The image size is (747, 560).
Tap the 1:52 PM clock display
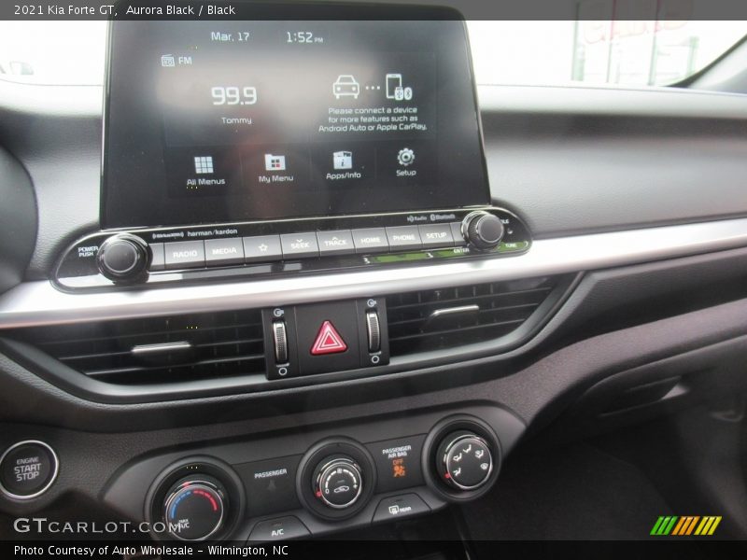pos(304,37)
